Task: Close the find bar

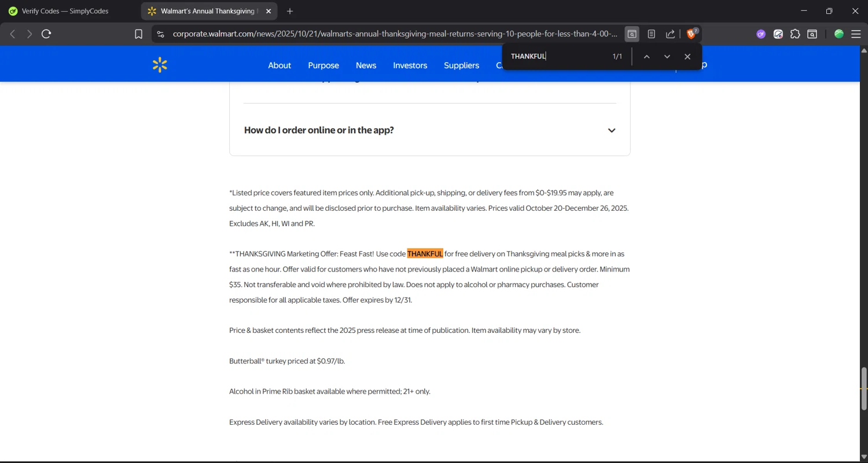Action: 687,57
